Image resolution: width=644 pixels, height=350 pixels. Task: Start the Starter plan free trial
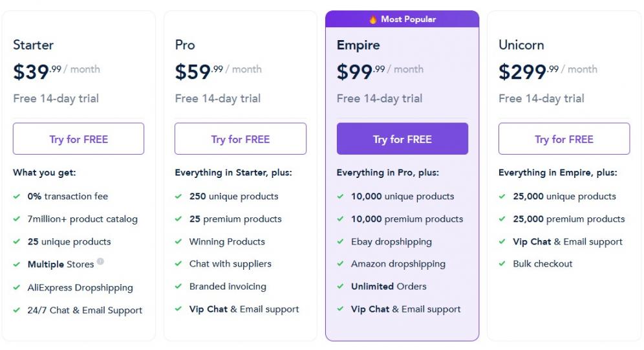click(78, 139)
